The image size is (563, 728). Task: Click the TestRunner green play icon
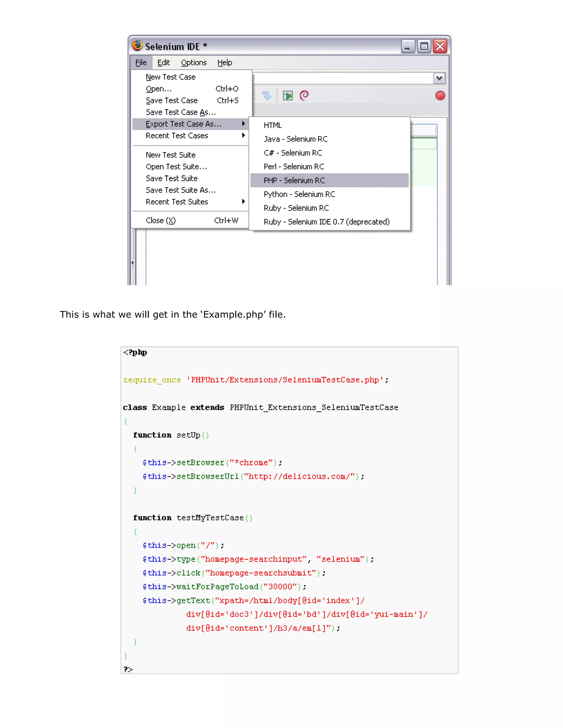point(288,96)
